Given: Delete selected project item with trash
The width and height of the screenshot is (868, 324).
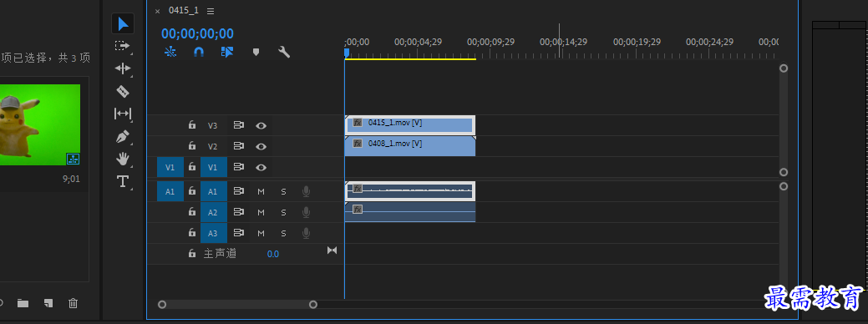Looking at the screenshot, I should point(73,303).
